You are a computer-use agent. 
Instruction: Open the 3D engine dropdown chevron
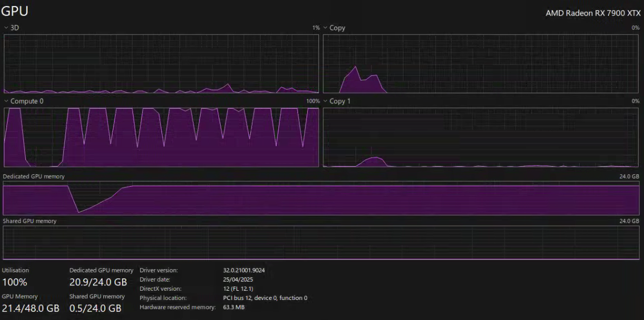(x=6, y=28)
